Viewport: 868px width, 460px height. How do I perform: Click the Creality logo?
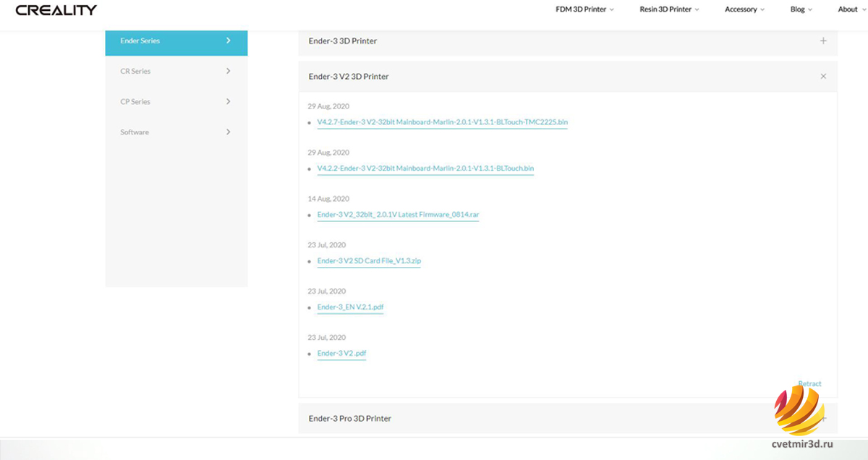click(56, 10)
